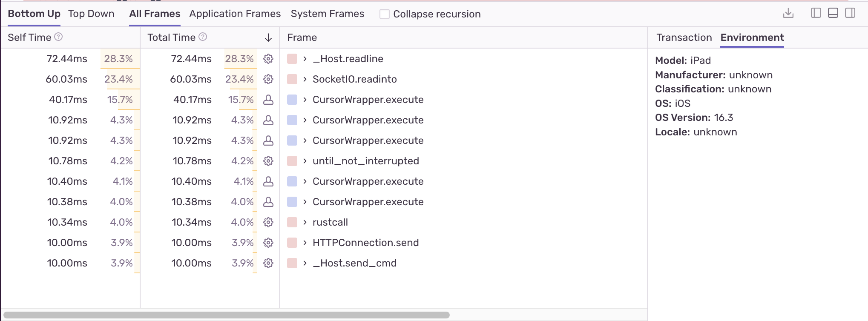Expand the _Host.send_cmd frame
Viewport: 868px width, 321px height.
(305, 263)
